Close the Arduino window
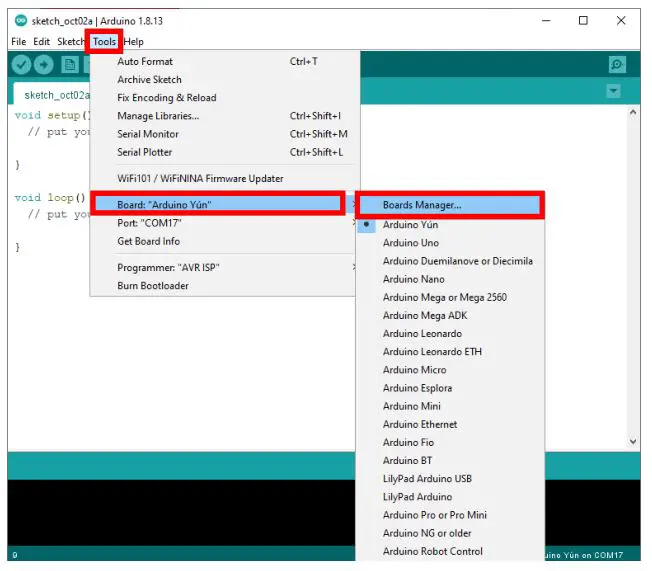Screen dimensions: 652x571 pos(621,20)
